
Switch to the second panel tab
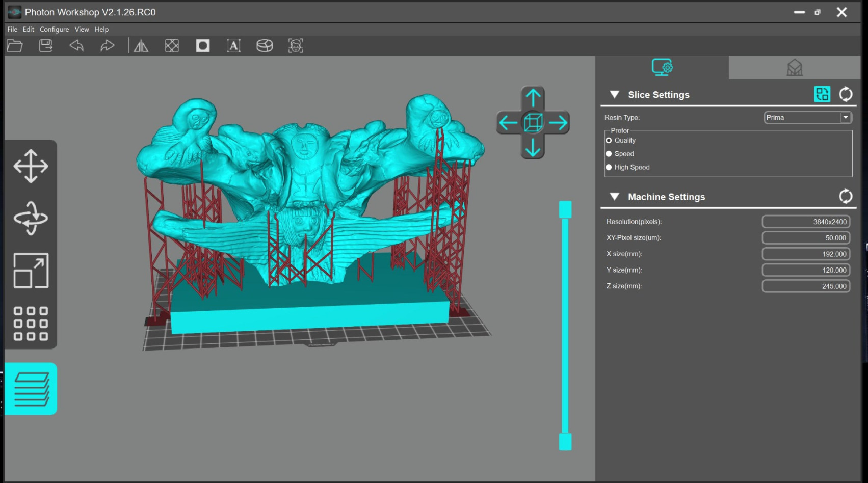click(794, 67)
